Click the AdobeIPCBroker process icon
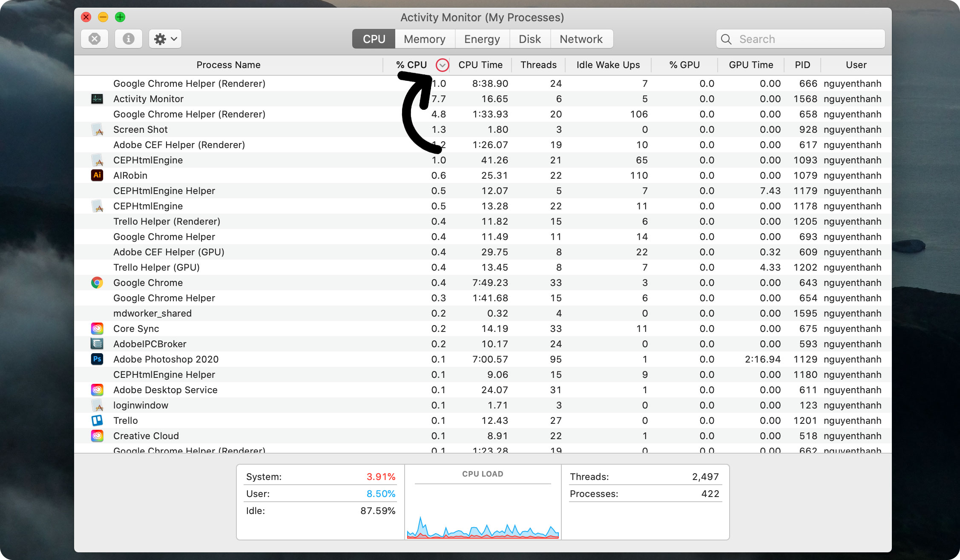 point(97,344)
